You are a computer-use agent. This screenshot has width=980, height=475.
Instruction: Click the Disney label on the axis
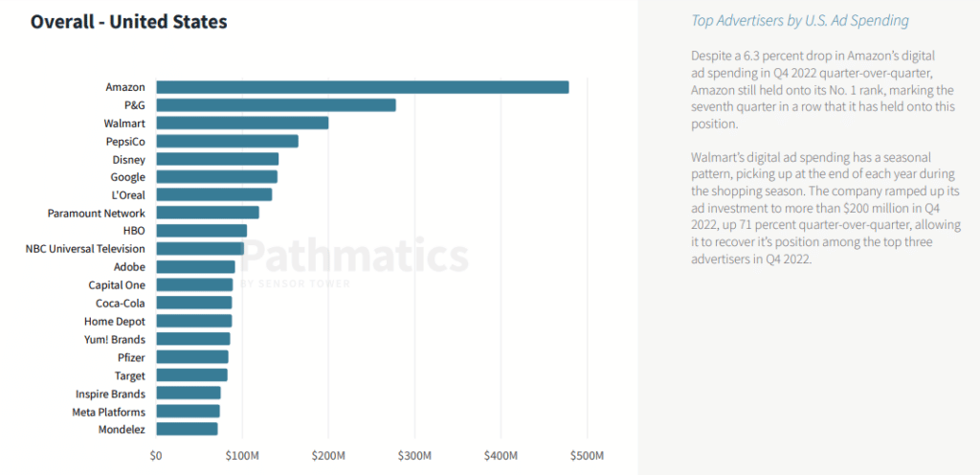coord(128,159)
